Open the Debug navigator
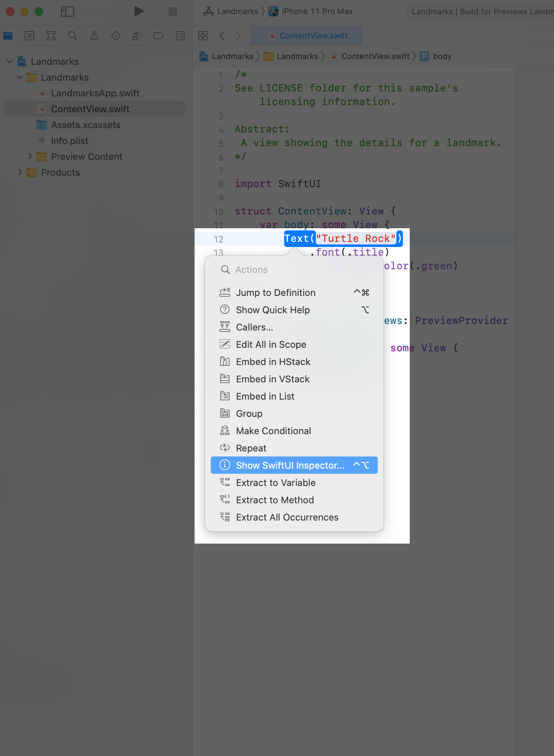The width and height of the screenshot is (554, 756). coord(137,36)
